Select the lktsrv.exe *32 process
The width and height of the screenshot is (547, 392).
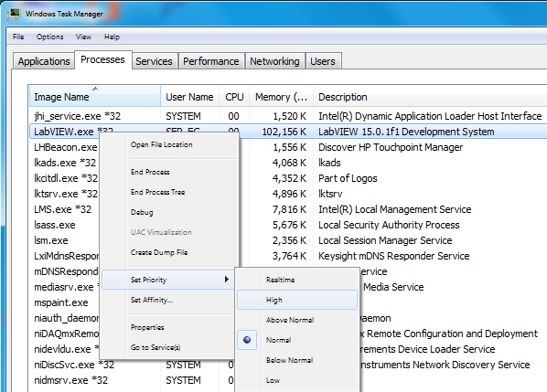pyautogui.click(x=66, y=194)
